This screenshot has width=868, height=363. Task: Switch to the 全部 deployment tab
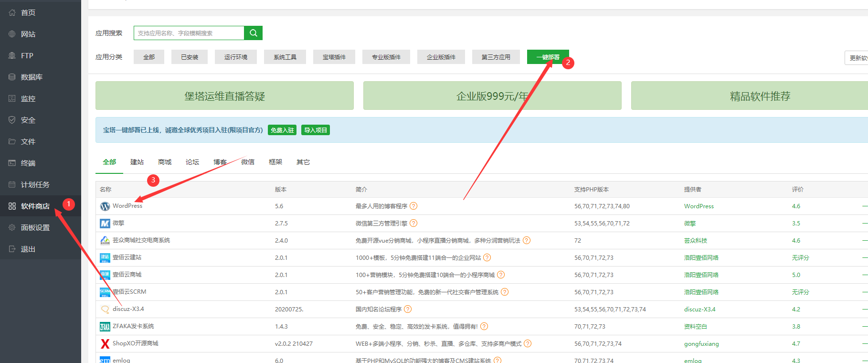coord(109,162)
